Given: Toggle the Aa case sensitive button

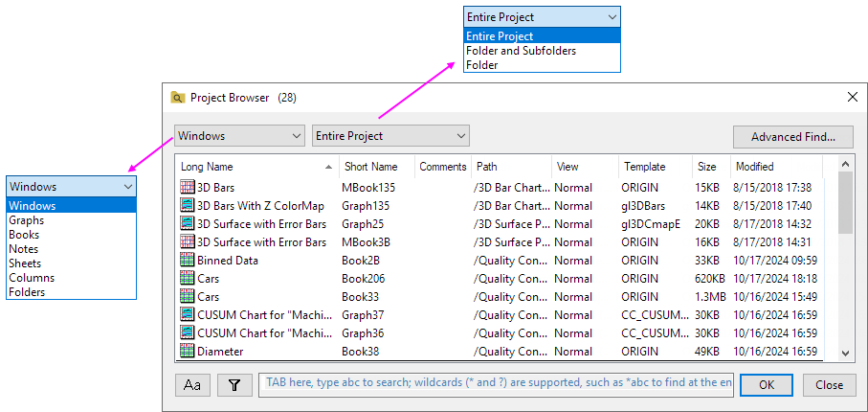Looking at the screenshot, I should (192, 385).
